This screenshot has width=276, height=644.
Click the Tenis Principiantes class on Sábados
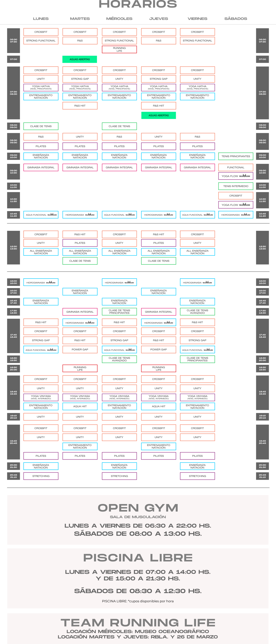tap(236, 156)
